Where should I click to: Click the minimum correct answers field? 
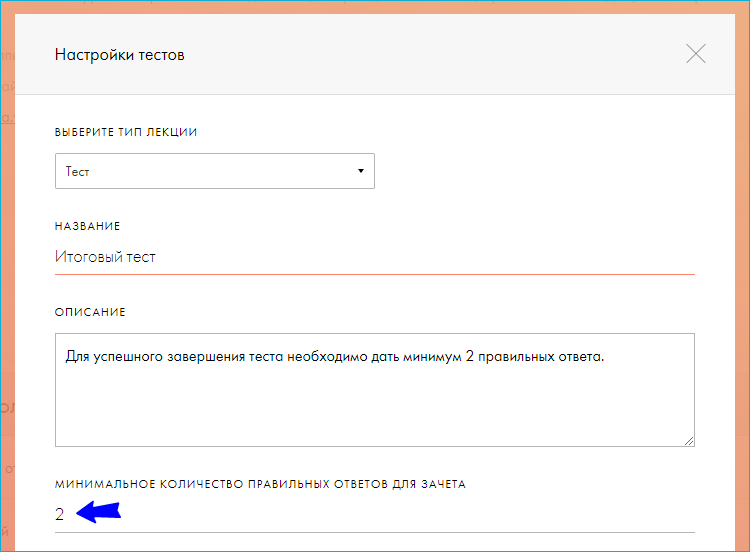click(x=375, y=515)
